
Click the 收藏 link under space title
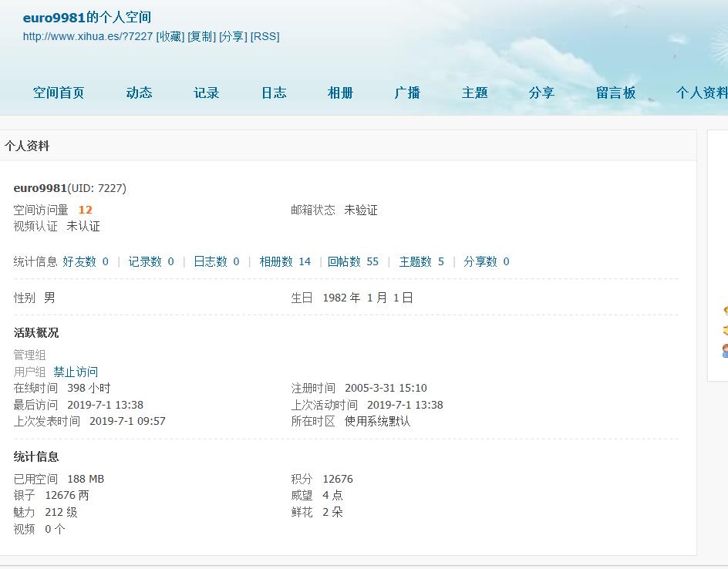[x=170, y=36]
